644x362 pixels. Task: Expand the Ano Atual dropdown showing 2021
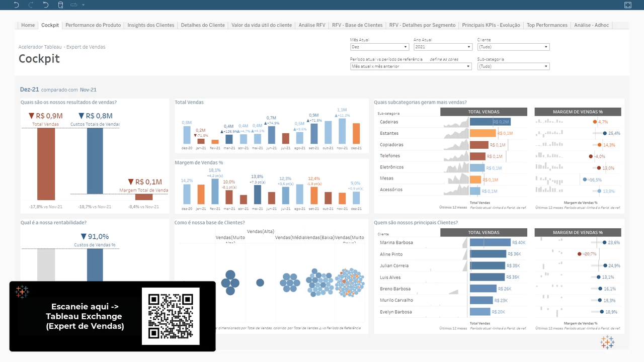point(443,47)
